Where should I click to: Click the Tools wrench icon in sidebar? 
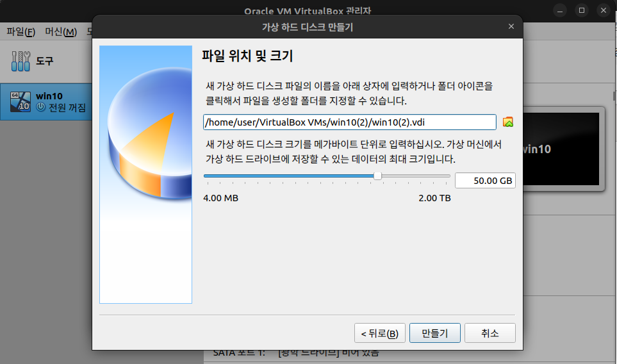(x=21, y=61)
